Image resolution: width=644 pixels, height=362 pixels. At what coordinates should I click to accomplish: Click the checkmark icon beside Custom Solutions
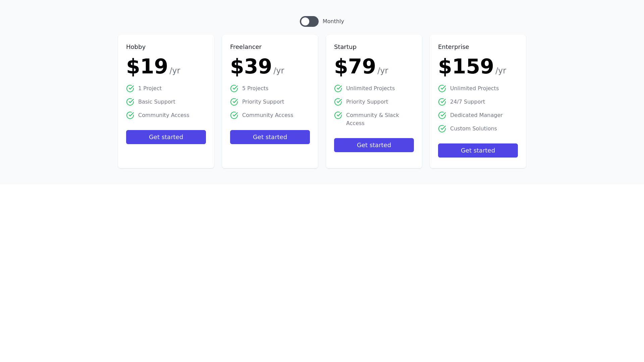coord(442,129)
